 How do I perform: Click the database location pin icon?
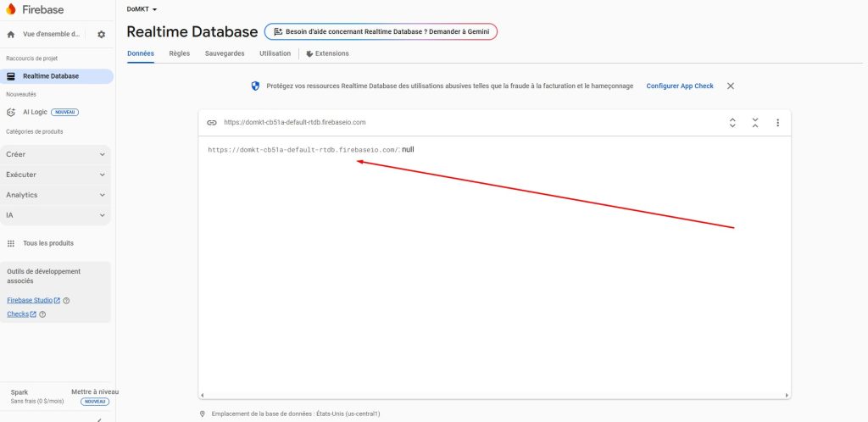pos(203,414)
